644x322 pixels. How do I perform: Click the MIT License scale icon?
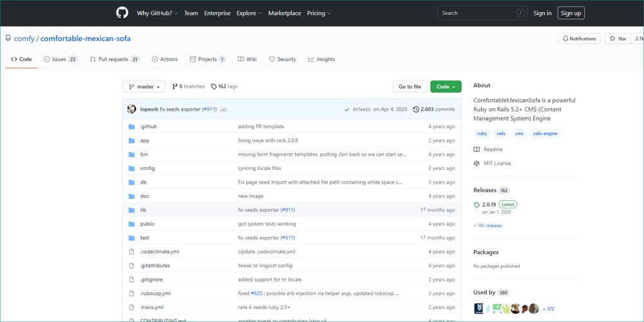477,164
